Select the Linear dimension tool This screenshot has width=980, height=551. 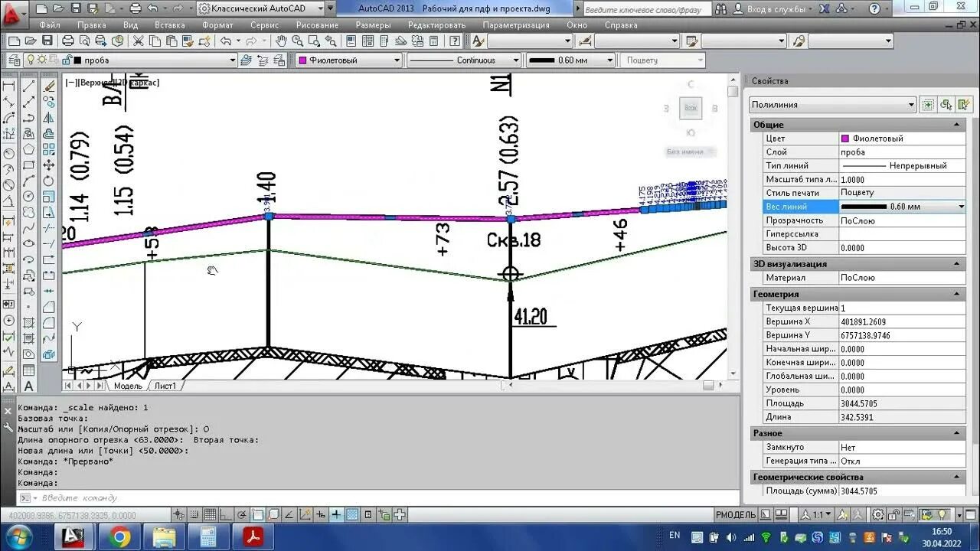coord(8,86)
